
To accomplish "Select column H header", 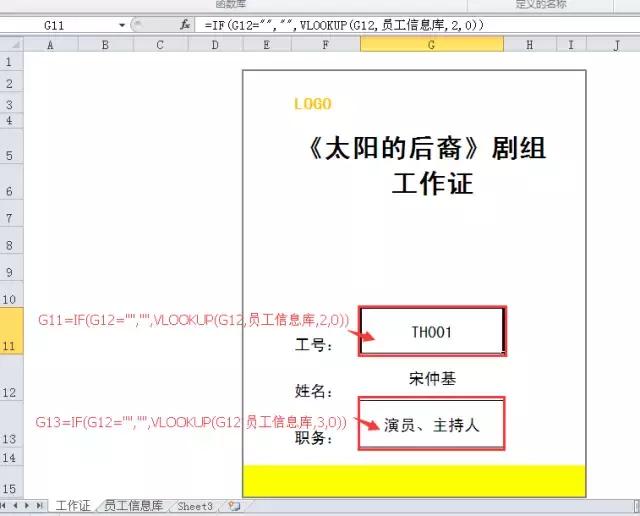I will [x=530, y=44].
